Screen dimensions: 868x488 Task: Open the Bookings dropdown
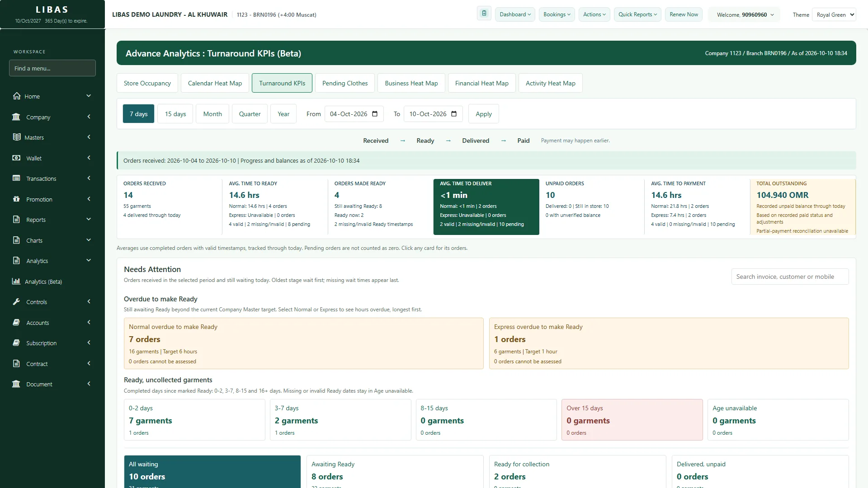[x=557, y=14]
